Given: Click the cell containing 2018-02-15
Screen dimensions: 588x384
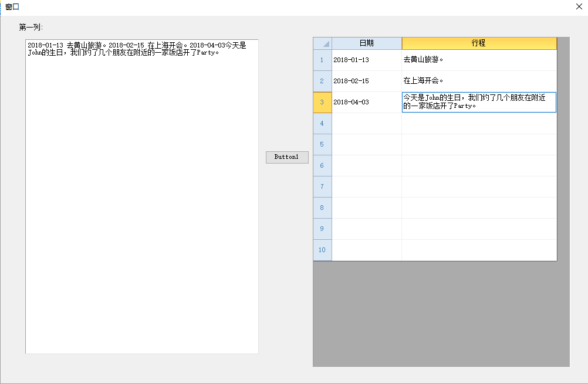Looking at the screenshot, I should tap(367, 81).
